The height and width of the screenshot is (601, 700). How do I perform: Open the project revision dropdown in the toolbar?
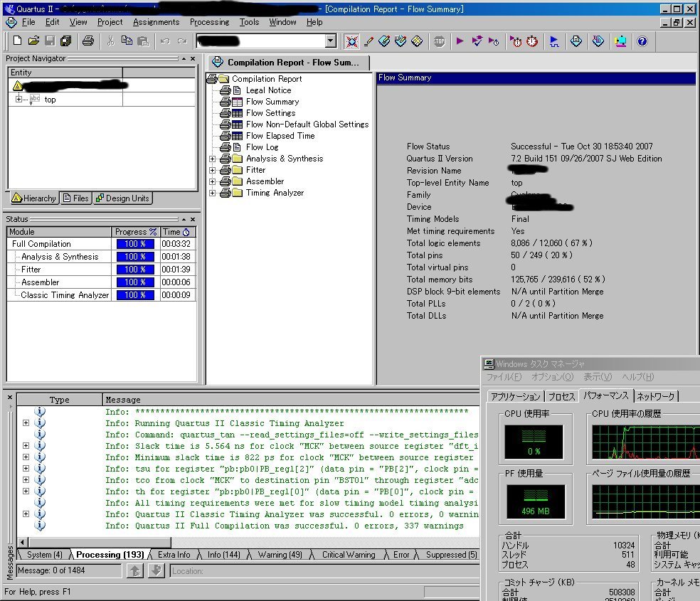pyautogui.click(x=330, y=41)
